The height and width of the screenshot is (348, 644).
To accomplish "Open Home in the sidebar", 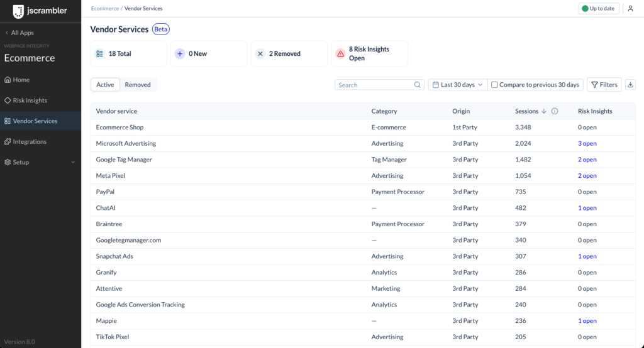I will click(x=40, y=80).
